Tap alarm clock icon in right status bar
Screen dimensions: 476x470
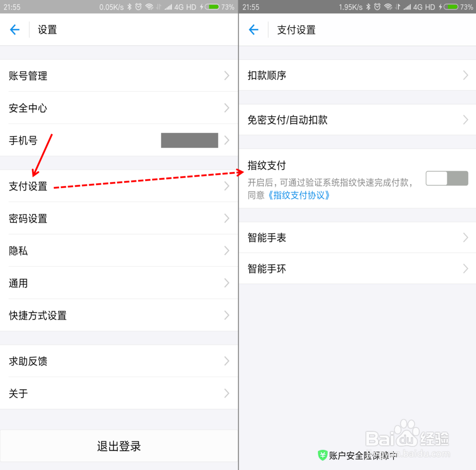[x=377, y=7]
